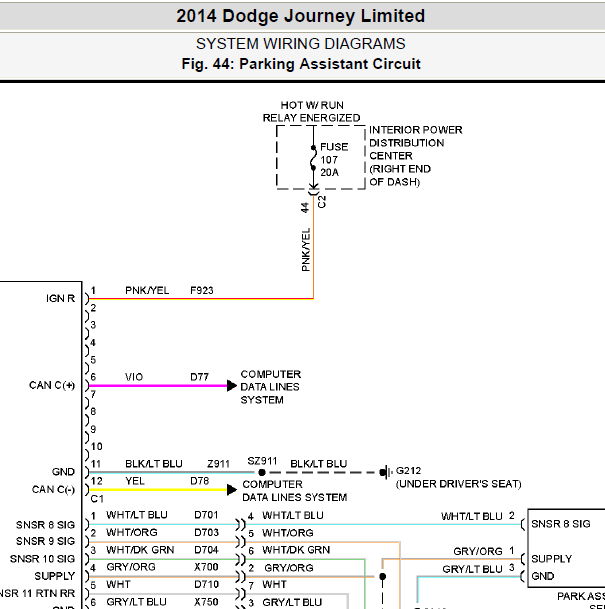Click the "SNSR 9 SIG" pin label

coord(45,541)
